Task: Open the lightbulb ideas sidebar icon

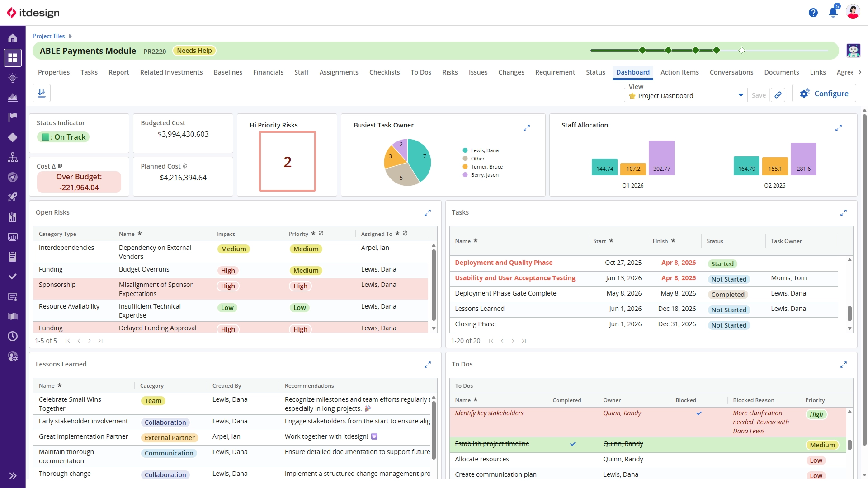Action: tap(13, 78)
